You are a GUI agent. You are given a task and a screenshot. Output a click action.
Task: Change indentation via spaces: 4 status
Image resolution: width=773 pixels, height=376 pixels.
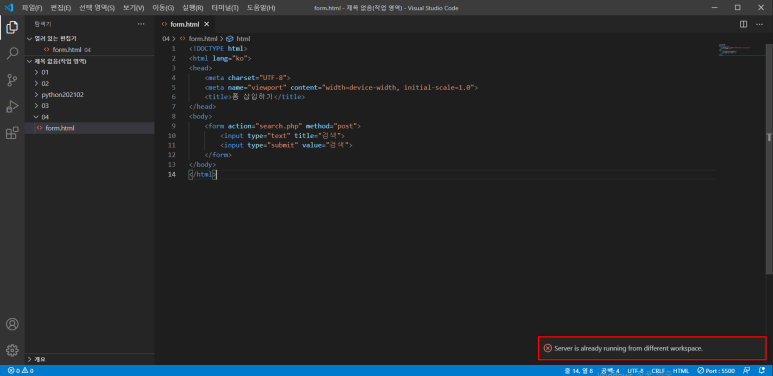coord(610,371)
